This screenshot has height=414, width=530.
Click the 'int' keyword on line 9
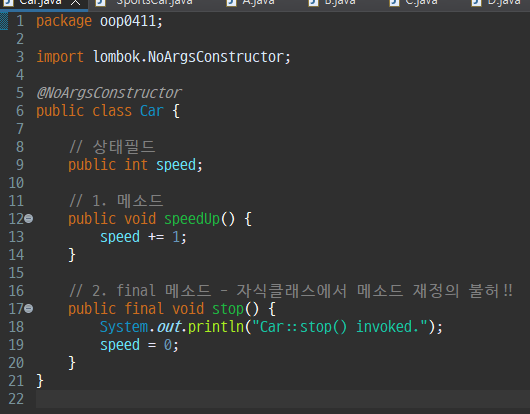click(x=136, y=165)
